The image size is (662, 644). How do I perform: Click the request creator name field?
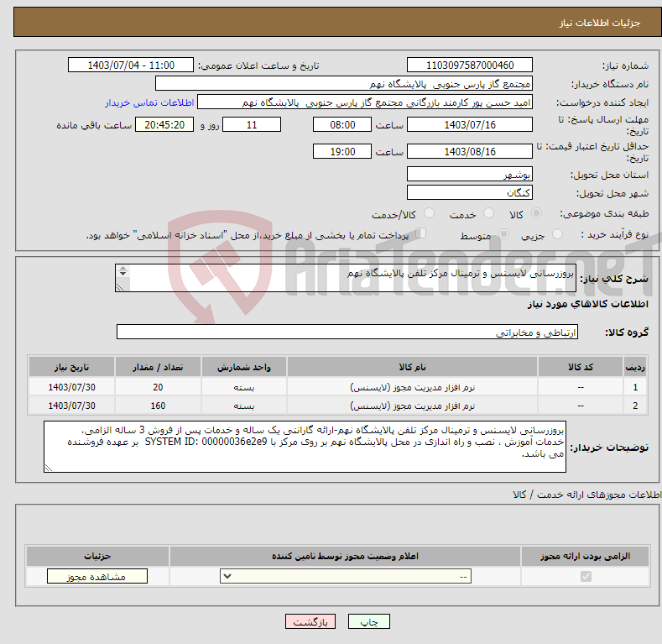click(365, 102)
